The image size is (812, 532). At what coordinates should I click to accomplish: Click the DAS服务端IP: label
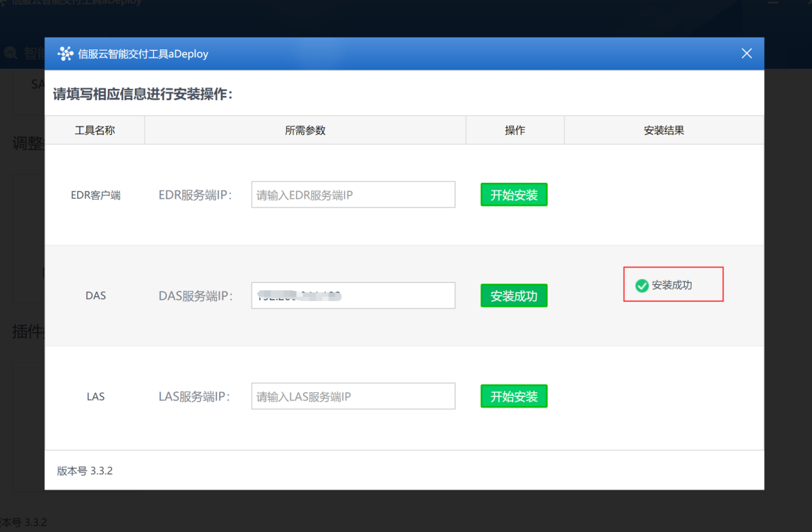coord(196,296)
